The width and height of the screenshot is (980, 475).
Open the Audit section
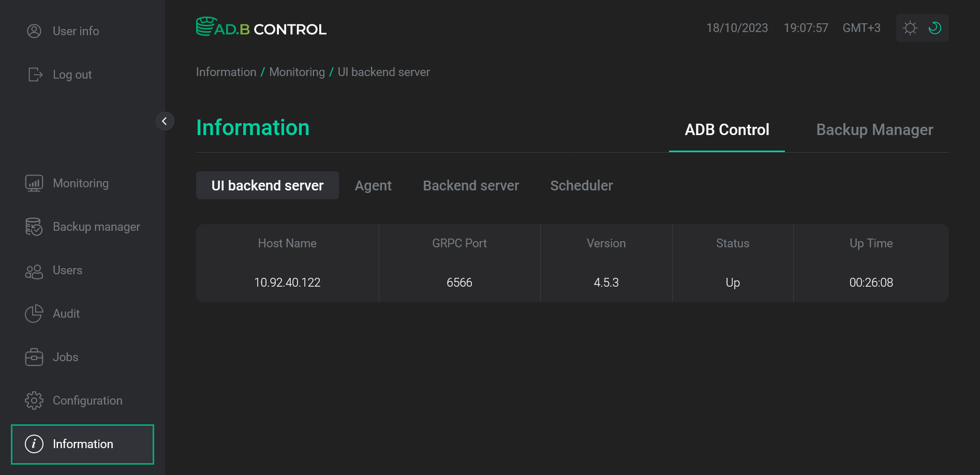coord(66,314)
